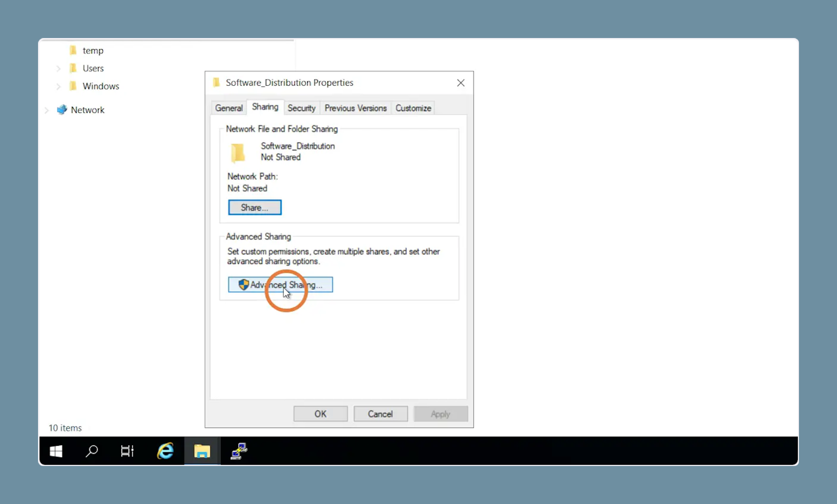Viewport: 837px width, 504px height.
Task: Expand the Windows folder node
Action: point(58,86)
